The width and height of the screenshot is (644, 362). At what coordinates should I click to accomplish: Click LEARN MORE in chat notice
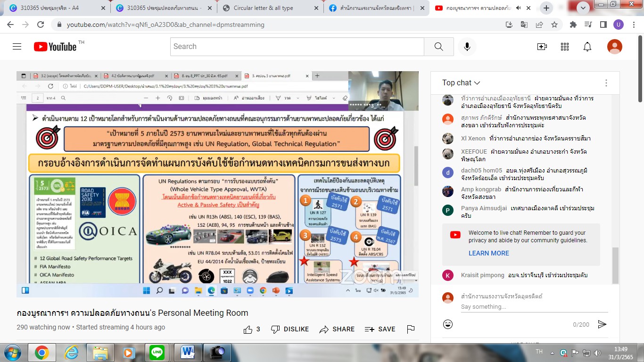point(488,253)
